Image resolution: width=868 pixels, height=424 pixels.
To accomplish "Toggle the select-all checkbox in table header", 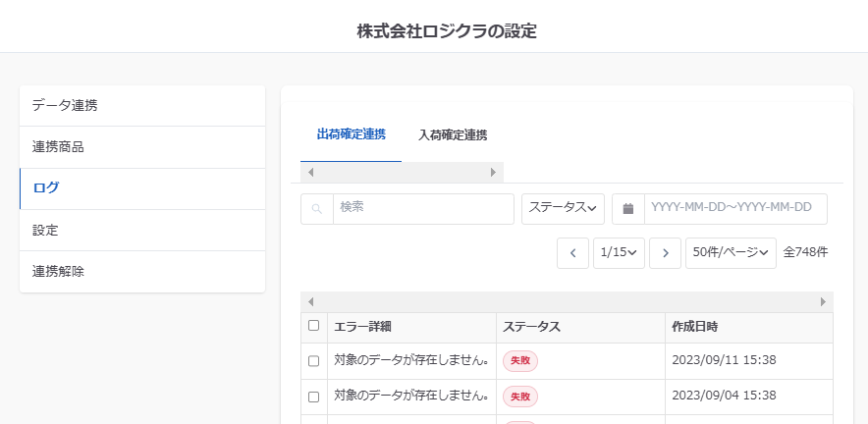I will pos(314,326).
